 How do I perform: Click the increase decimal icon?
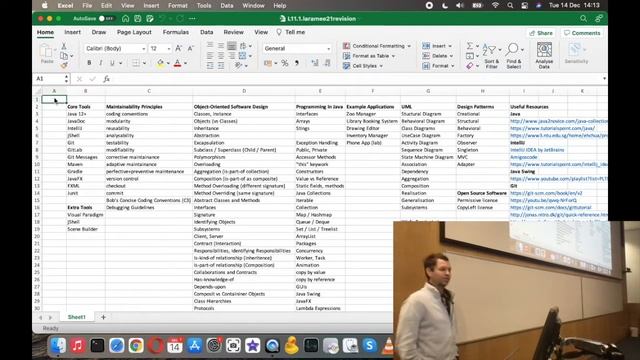[315, 63]
